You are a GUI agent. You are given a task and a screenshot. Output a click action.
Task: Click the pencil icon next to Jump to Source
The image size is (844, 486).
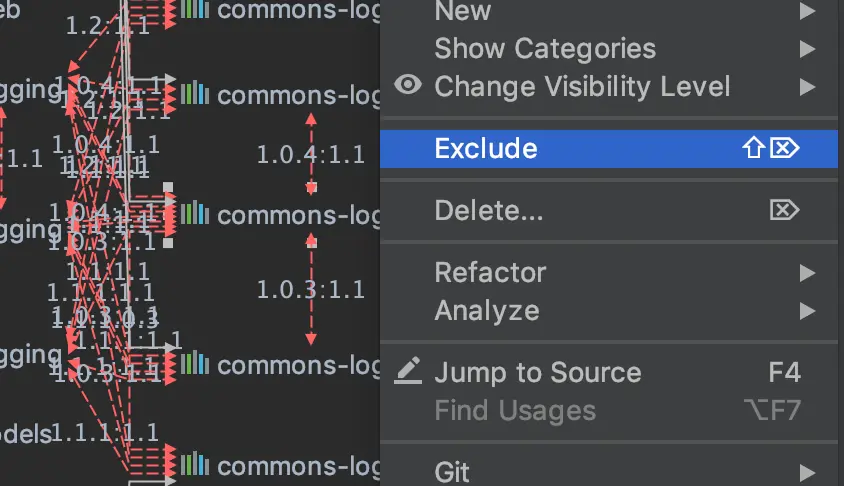point(407,371)
